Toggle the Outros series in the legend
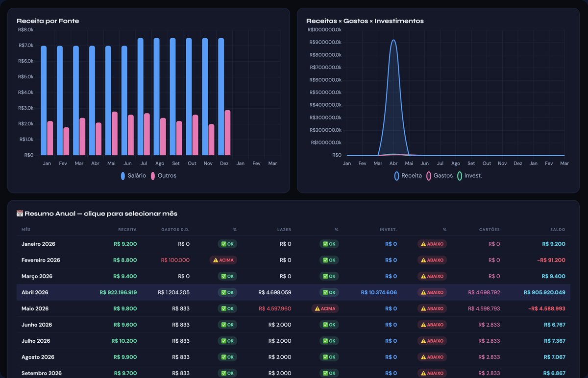This screenshot has width=588, height=378. click(163, 175)
